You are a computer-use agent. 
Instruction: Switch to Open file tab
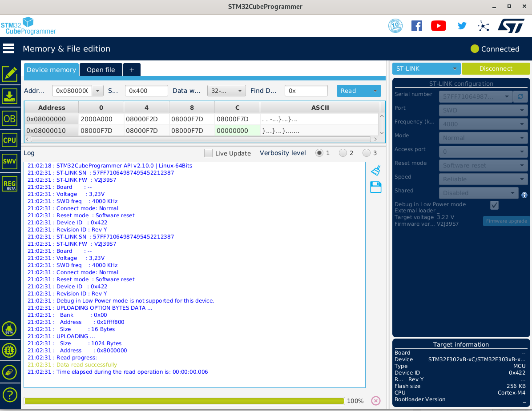[x=101, y=70]
